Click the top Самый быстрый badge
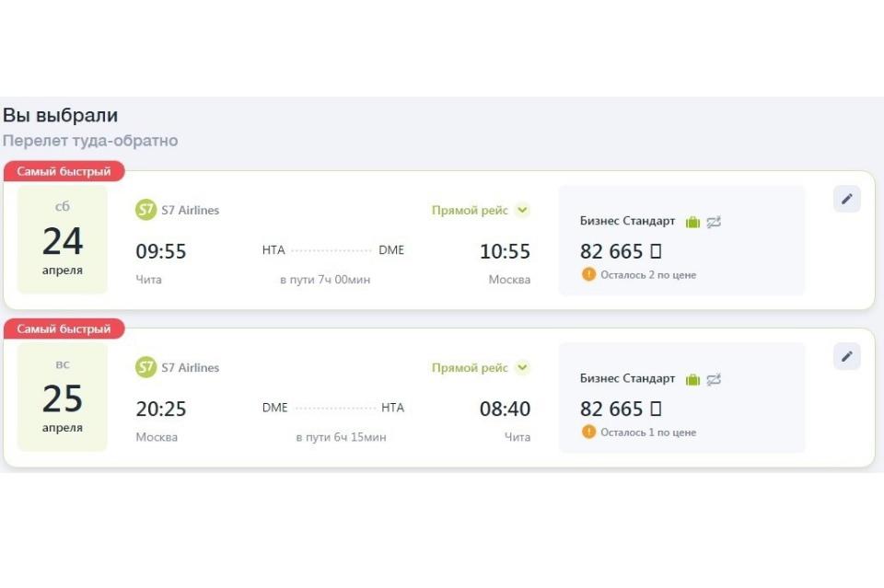 pos(64,171)
